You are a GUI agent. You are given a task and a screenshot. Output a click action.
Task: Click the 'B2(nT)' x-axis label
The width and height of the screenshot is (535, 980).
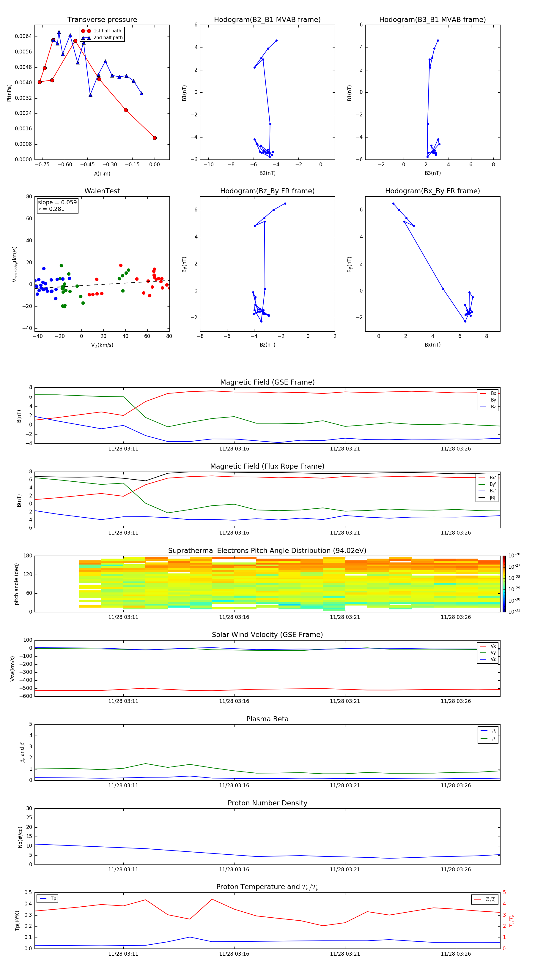267,173
